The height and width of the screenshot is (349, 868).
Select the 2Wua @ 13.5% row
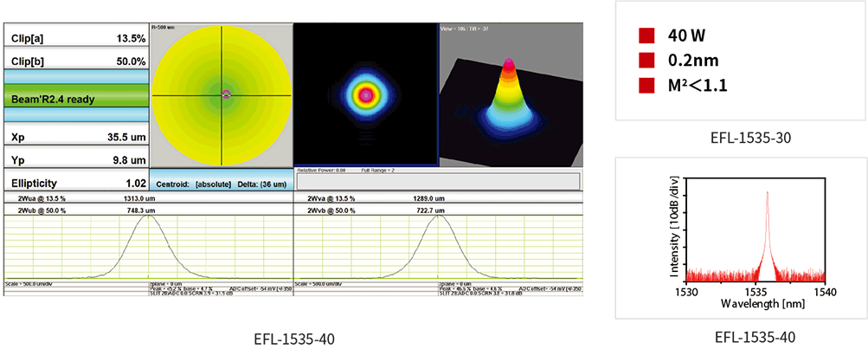coord(149,197)
